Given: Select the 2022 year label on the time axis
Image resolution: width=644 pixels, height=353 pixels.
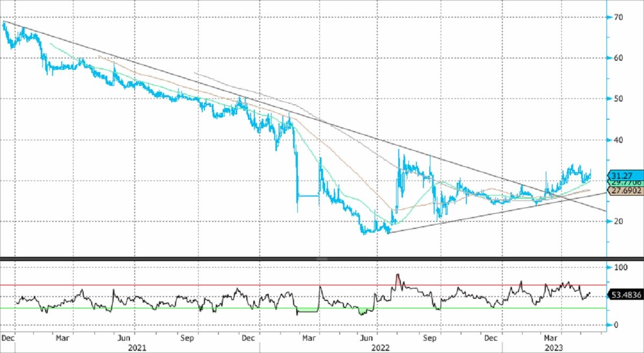Looking at the screenshot, I should [x=379, y=348].
